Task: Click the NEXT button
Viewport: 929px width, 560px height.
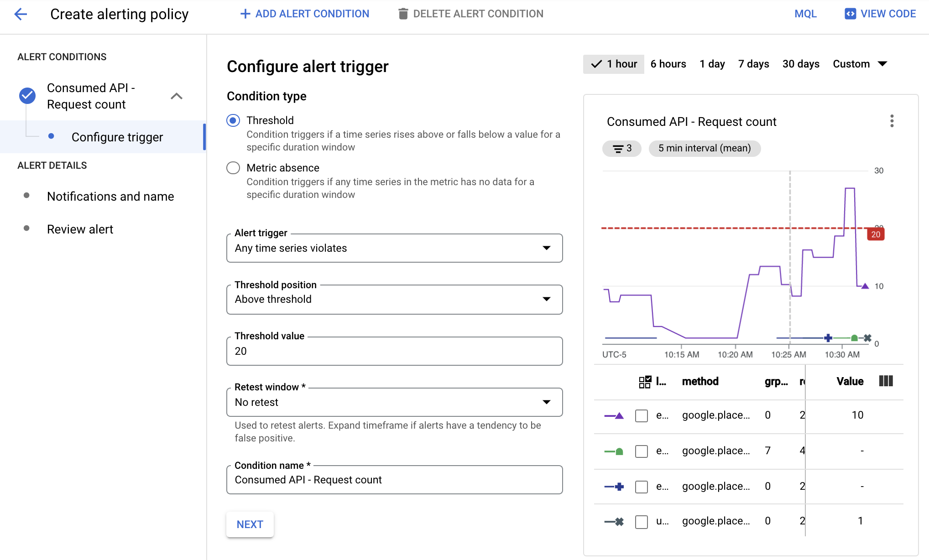Action: pos(250,525)
